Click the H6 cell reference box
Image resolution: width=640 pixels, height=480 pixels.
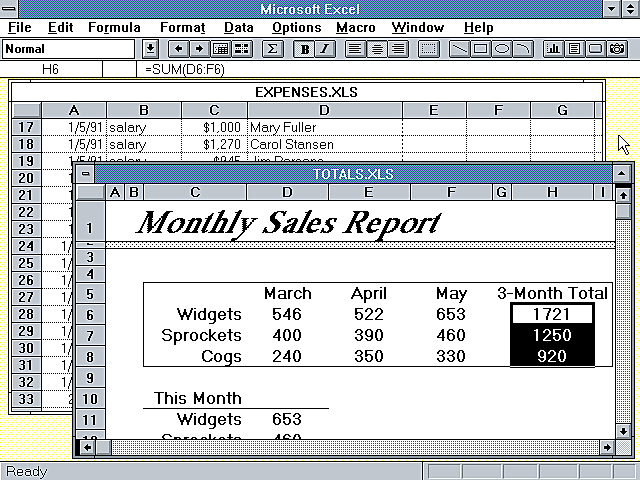[x=51, y=69]
